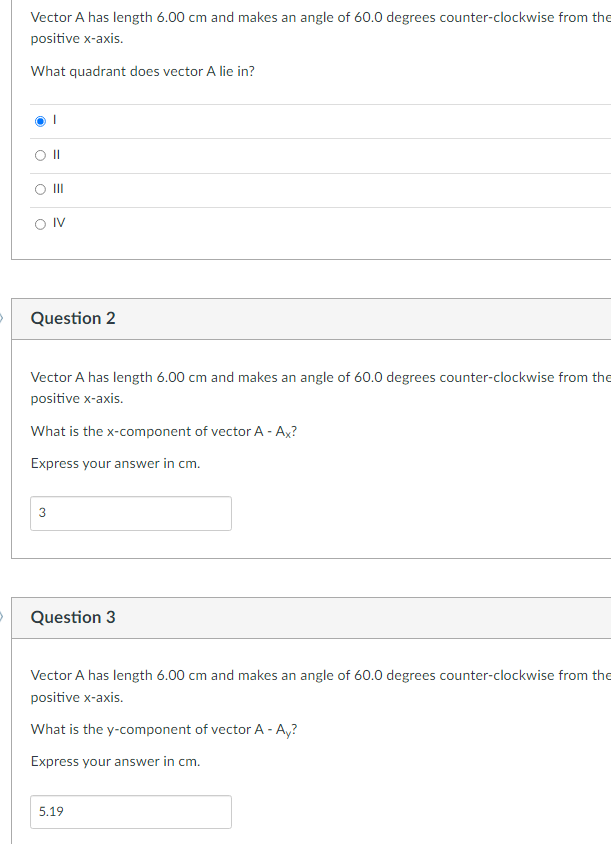Click the 'What quadrant does vector A lie in?' text

click(143, 71)
